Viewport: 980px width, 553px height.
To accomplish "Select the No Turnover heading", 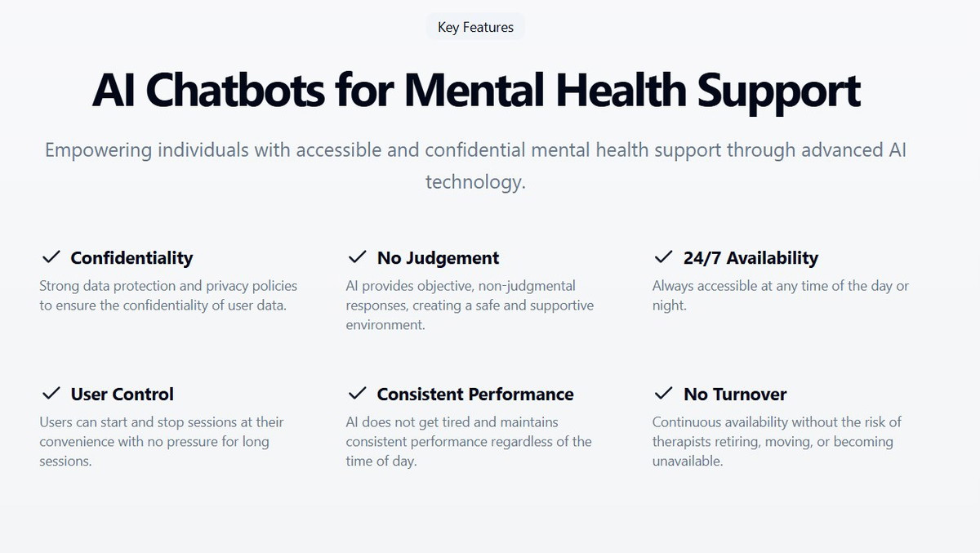I will (735, 395).
